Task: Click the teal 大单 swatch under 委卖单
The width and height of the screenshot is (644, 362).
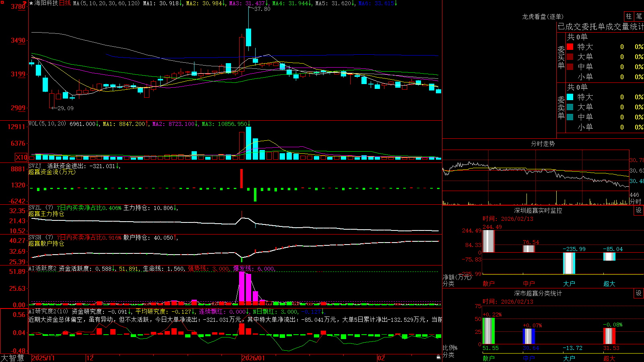Action: tap(570, 107)
